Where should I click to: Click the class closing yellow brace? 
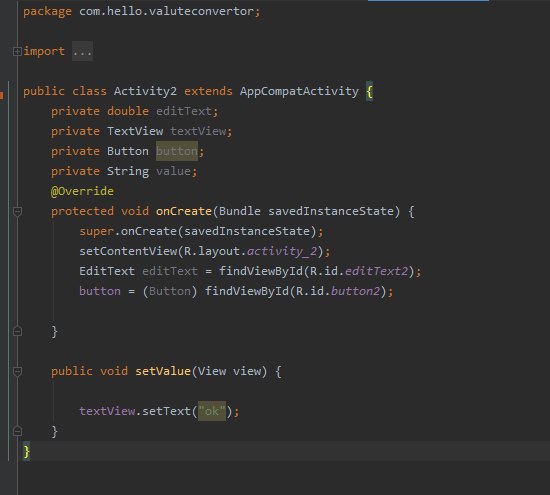point(26,451)
